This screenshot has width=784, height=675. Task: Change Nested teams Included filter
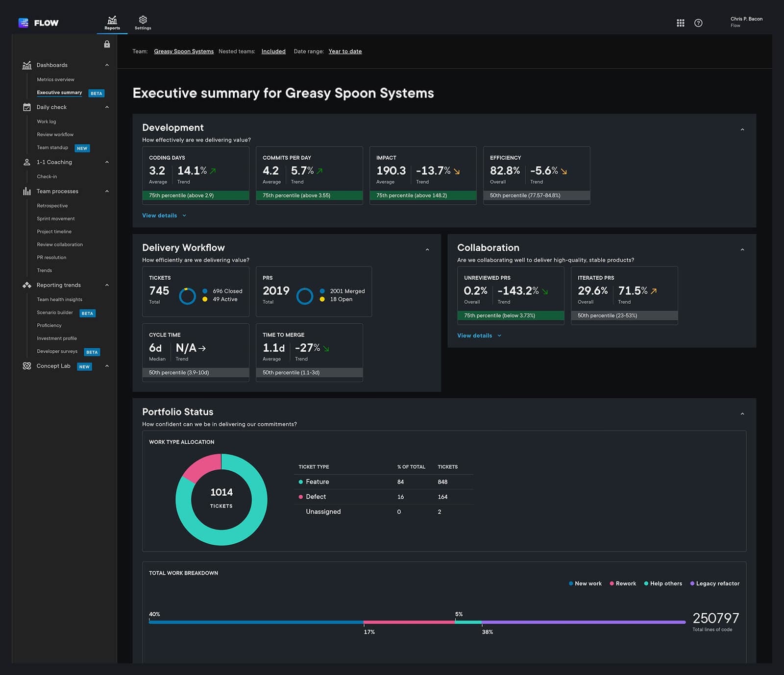tap(273, 51)
